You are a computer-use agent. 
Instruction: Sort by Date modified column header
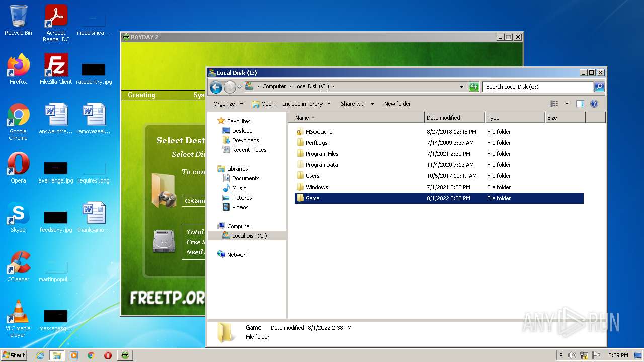(x=454, y=118)
